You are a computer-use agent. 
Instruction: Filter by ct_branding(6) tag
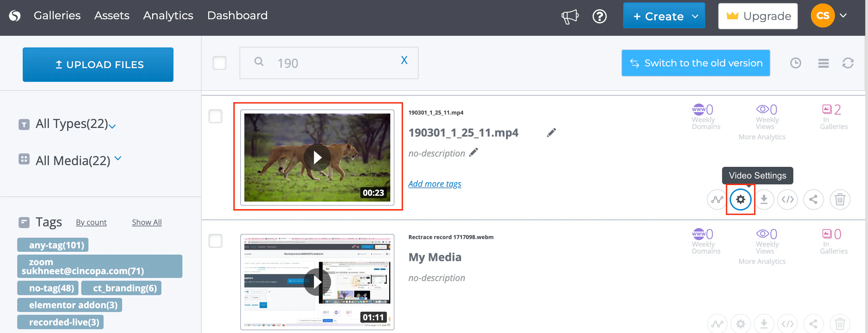[121, 288]
